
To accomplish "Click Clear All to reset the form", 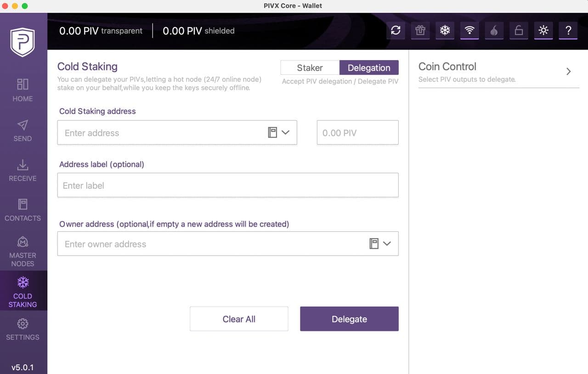I will point(239,318).
